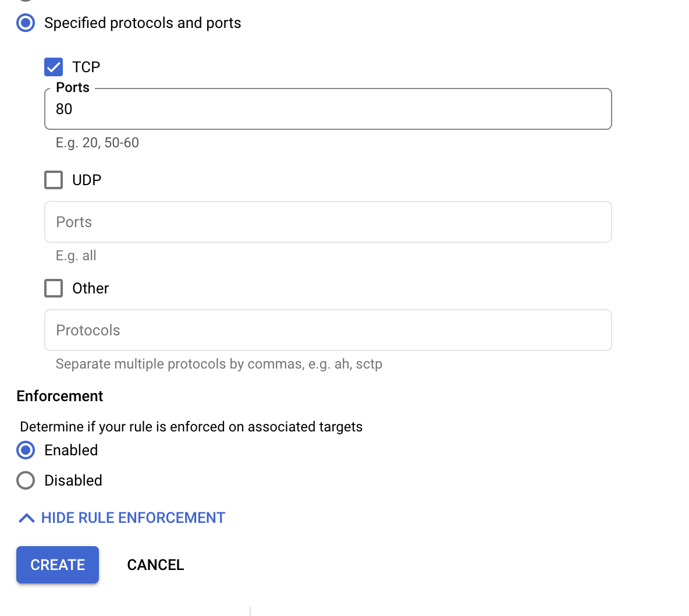Uncheck the TCP protocol checkbox

click(54, 67)
